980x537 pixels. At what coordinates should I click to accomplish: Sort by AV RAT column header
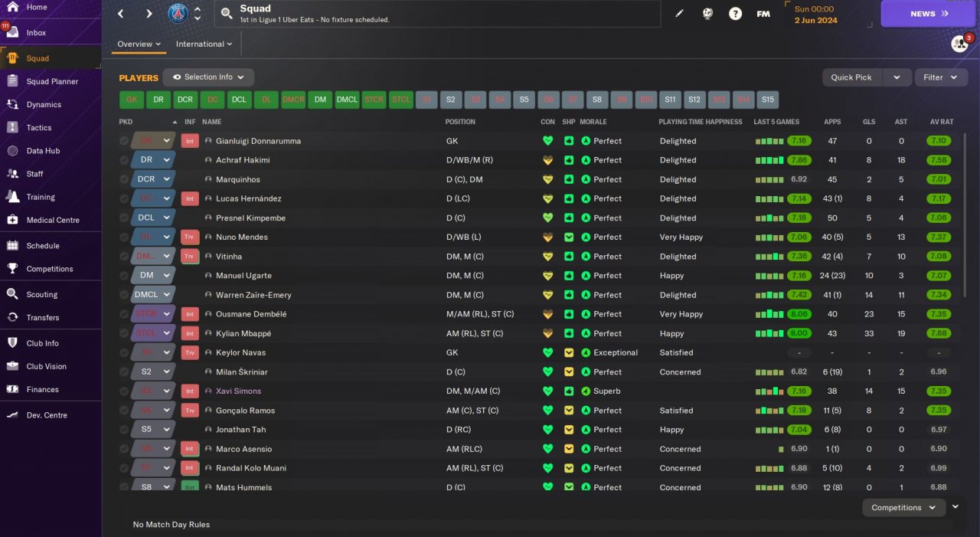(941, 122)
